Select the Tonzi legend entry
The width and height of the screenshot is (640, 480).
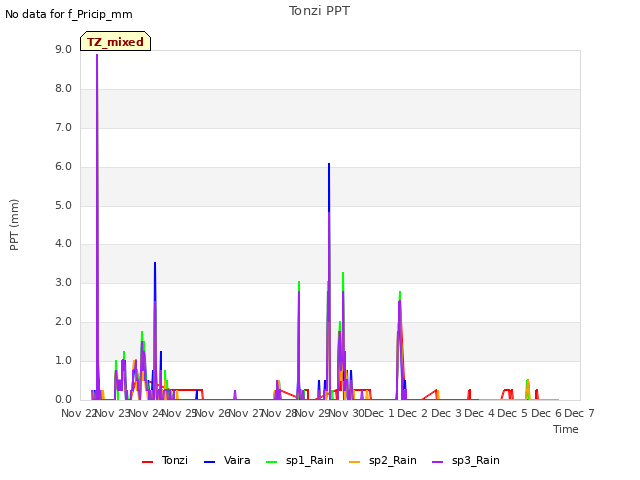[x=165, y=461]
